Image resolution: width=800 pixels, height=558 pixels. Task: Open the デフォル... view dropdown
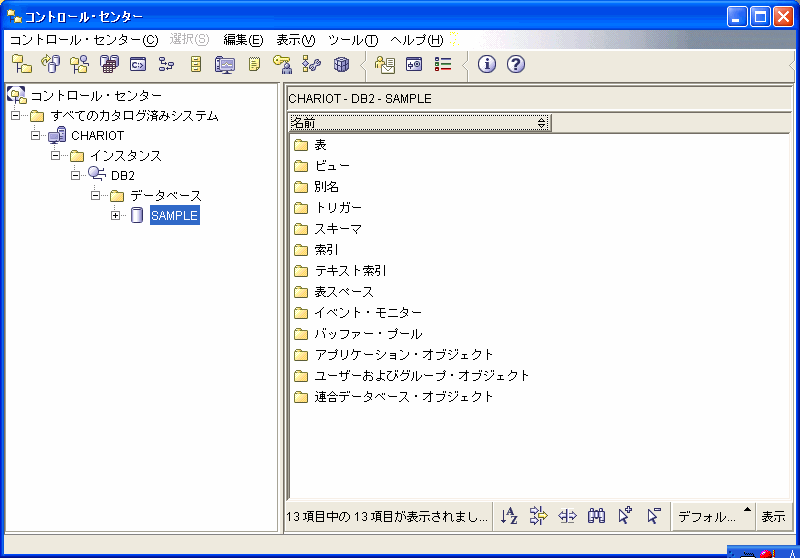tap(714, 516)
